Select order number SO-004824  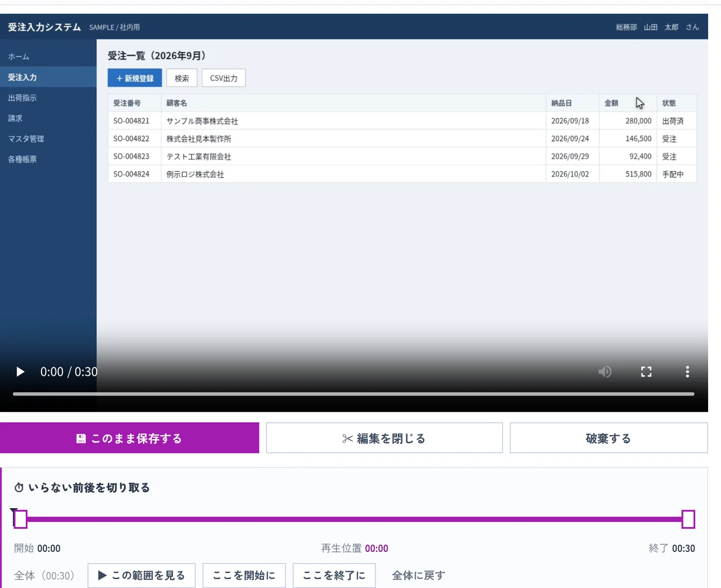click(131, 174)
